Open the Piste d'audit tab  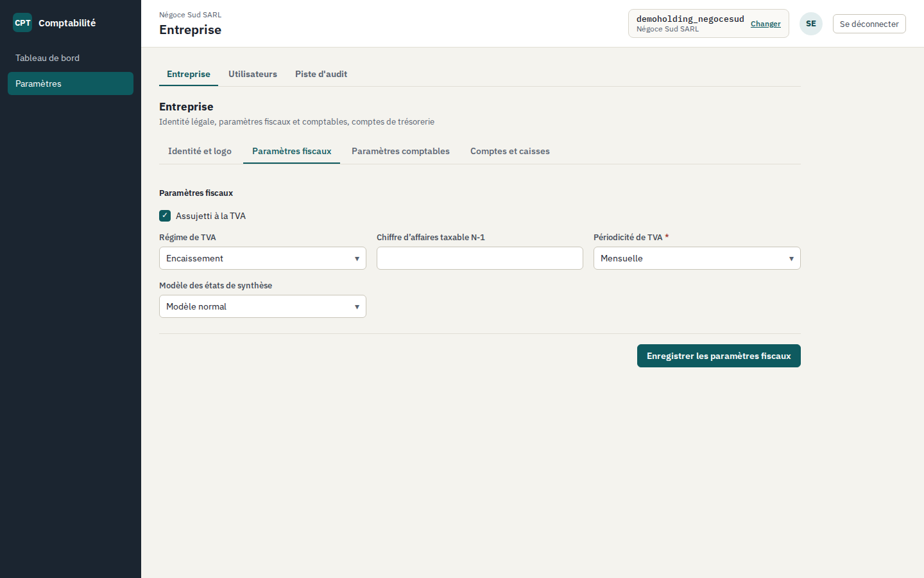[321, 74]
